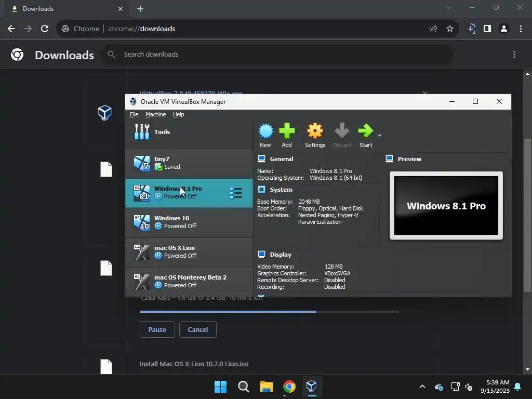
Task: Select the Windows 10 virtual machine
Action: pyautogui.click(x=189, y=222)
